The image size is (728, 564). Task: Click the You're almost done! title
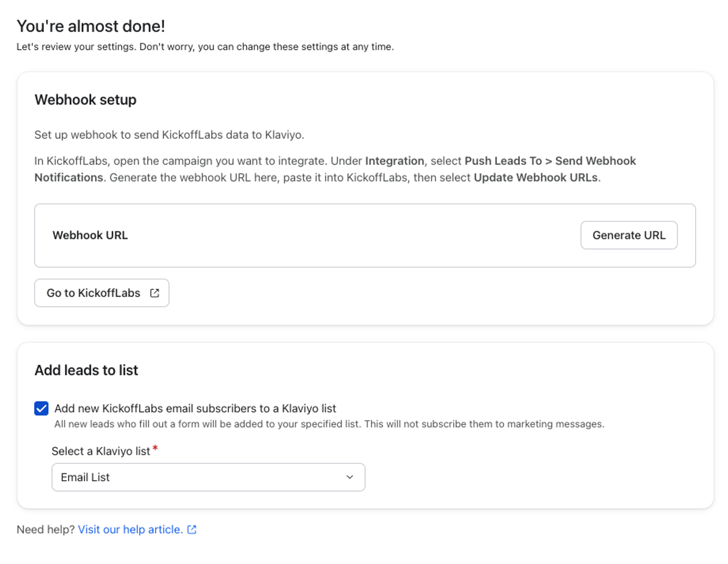tap(91, 26)
